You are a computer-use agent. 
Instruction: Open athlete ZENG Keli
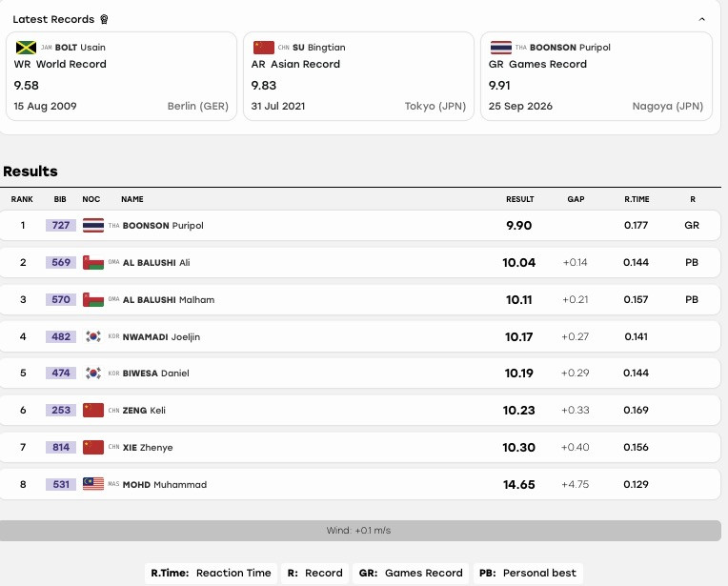tap(144, 411)
